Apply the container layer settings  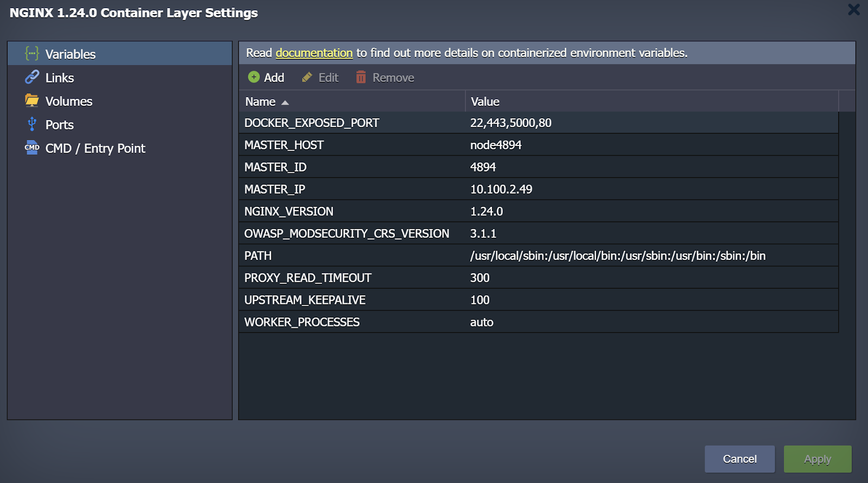tap(818, 459)
